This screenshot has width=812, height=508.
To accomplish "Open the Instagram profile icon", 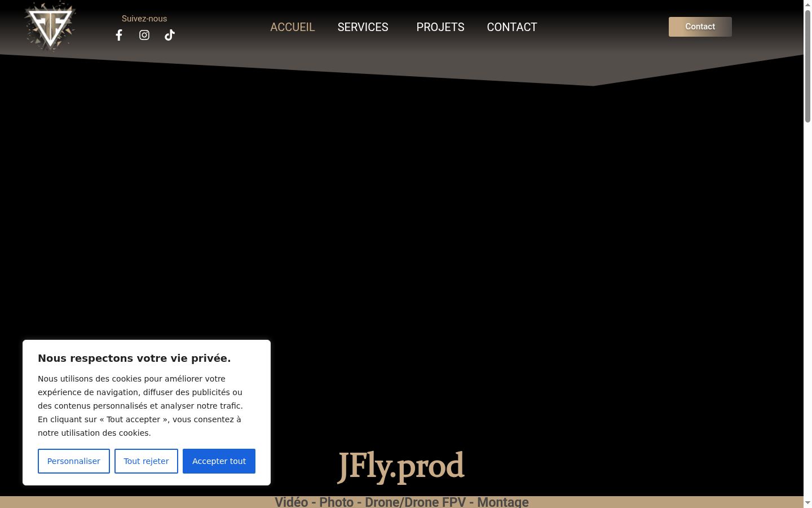I will (x=144, y=35).
